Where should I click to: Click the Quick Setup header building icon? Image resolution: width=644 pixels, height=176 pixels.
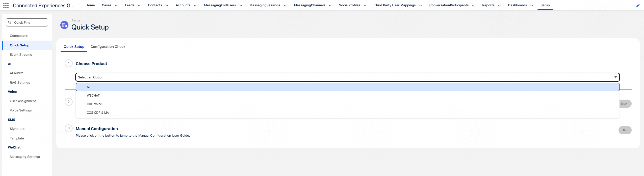pyautogui.click(x=64, y=25)
